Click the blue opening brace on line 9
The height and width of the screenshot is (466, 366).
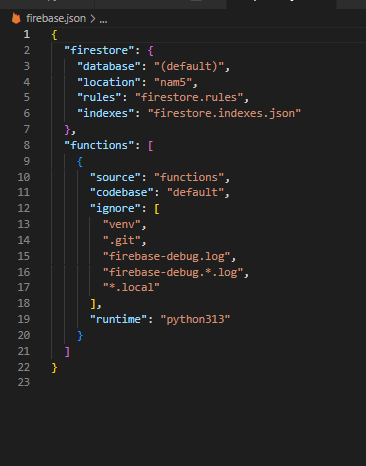(x=80, y=162)
